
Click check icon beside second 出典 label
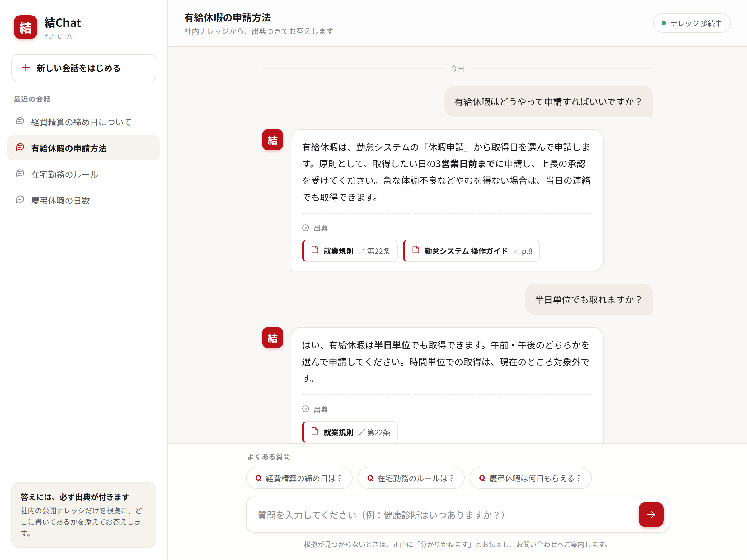tap(306, 409)
